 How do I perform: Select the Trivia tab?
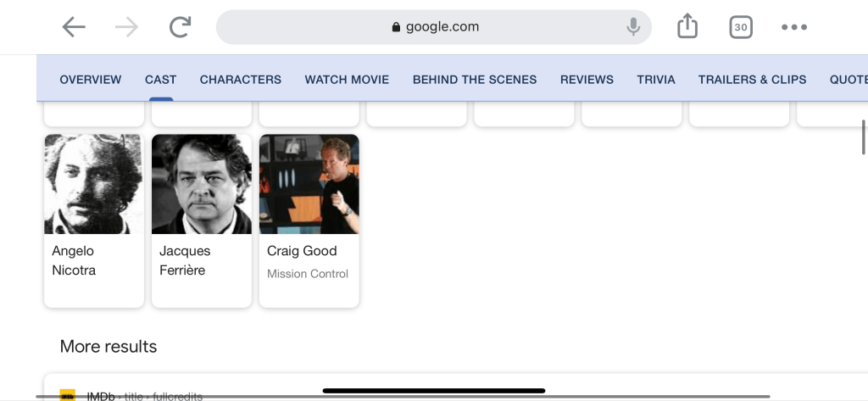(x=656, y=80)
